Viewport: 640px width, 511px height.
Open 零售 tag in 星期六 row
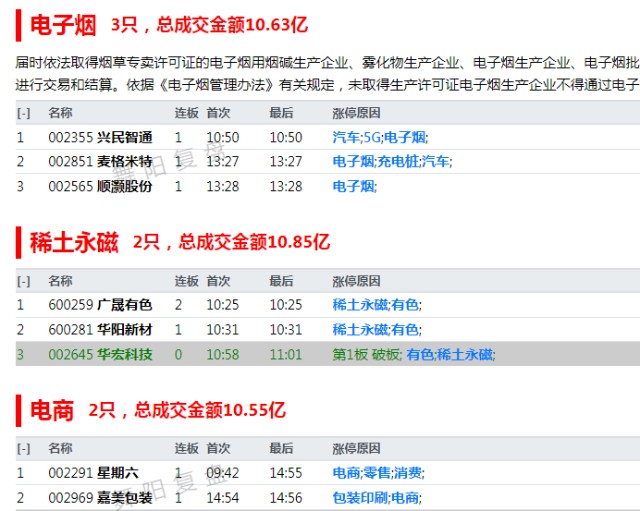point(377,473)
